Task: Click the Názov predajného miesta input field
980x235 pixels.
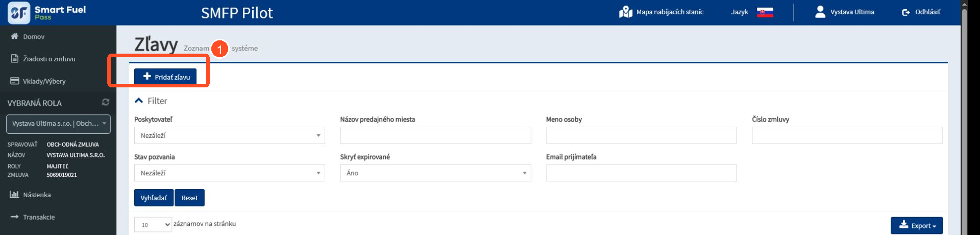Action: click(x=435, y=135)
